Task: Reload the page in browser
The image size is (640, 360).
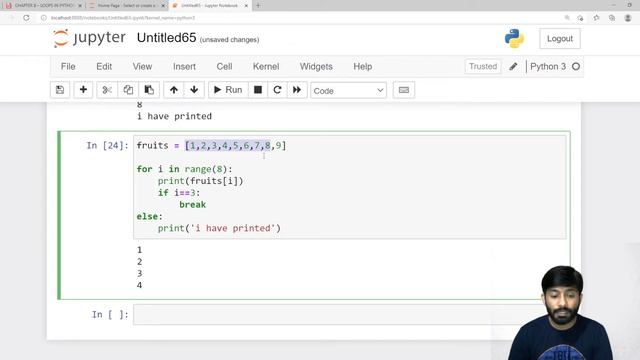Action: 27,18
